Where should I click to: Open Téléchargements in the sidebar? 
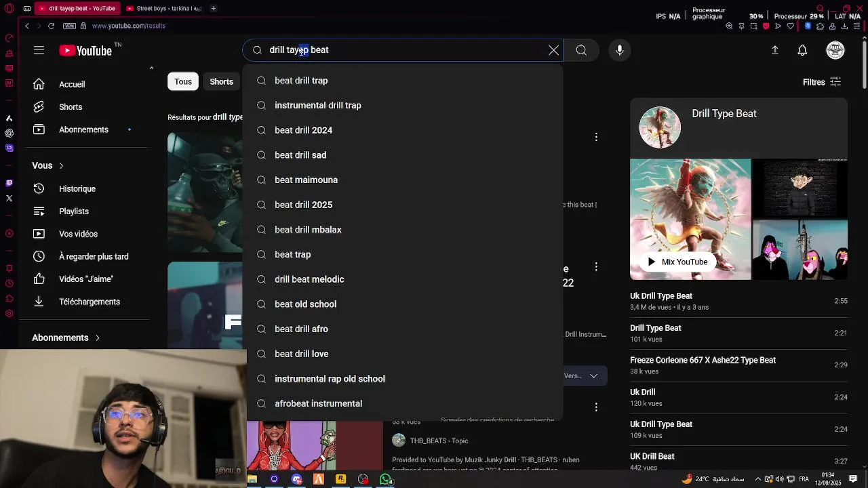point(85,302)
